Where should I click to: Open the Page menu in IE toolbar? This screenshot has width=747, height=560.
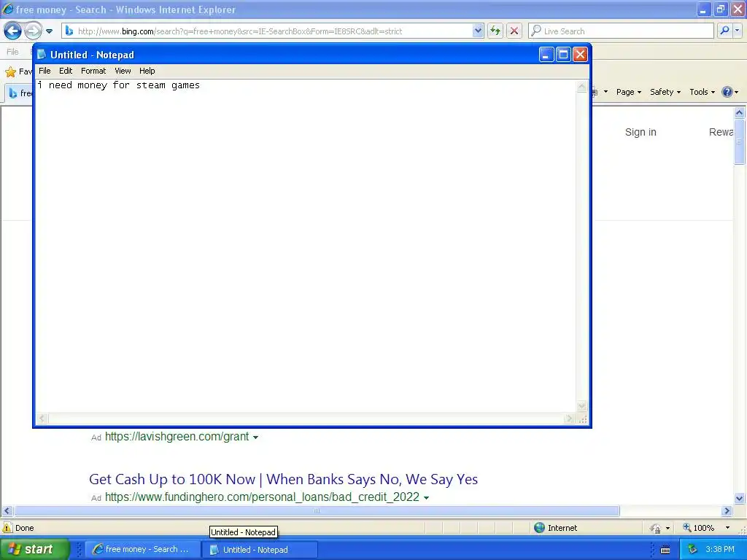coord(628,92)
